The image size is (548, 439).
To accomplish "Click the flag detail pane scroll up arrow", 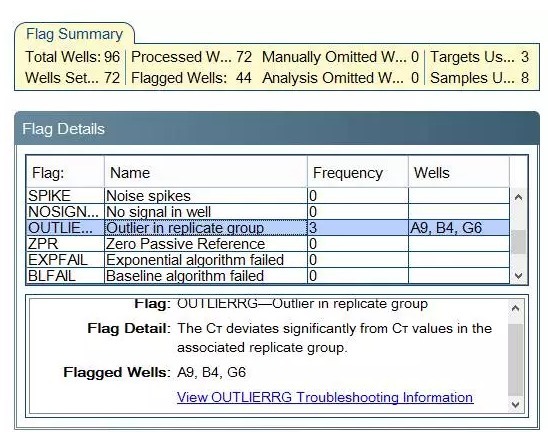I will click(515, 308).
